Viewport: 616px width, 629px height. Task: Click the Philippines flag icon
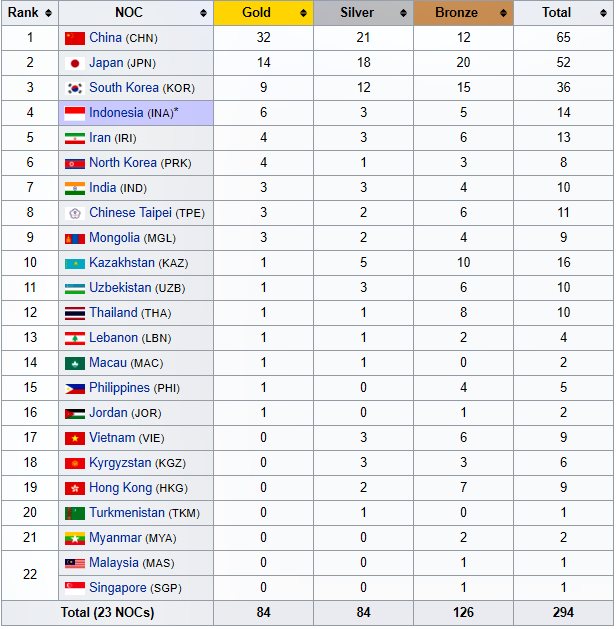pyautogui.click(x=75, y=388)
